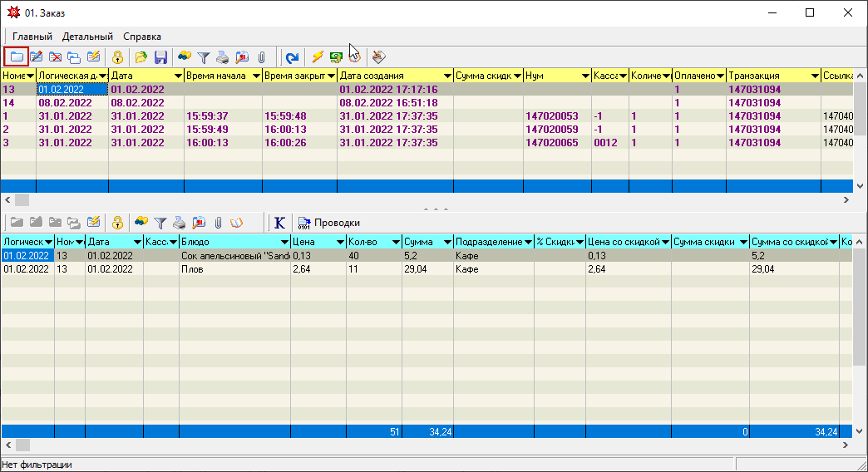
Task: Click the blue refresh arrow icon
Action: tap(292, 57)
